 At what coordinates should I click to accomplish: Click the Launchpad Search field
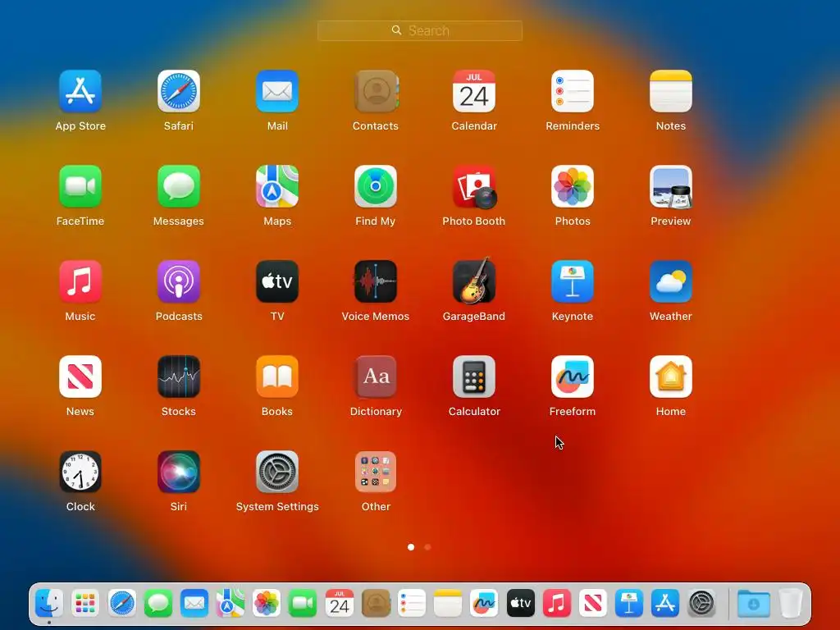[420, 30]
